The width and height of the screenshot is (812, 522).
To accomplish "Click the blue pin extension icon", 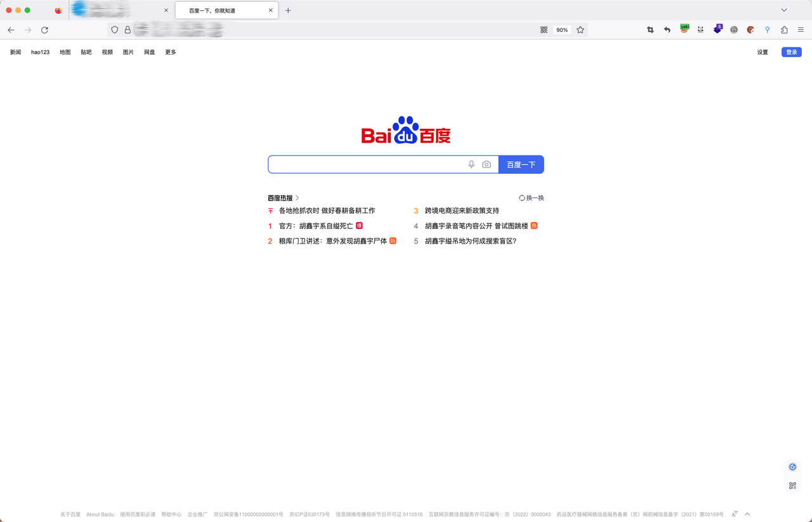I will (x=768, y=30).
